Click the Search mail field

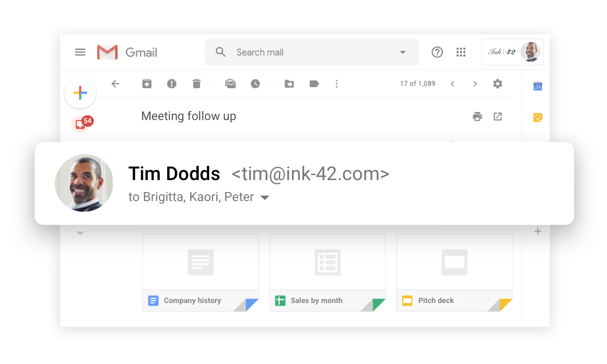point(312,52)
